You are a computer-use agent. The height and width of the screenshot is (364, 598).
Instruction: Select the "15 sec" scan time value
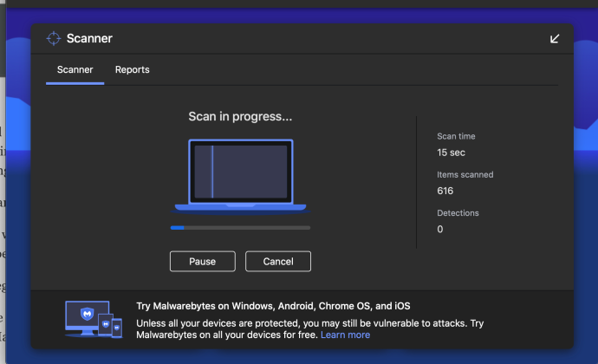(452, 153)
